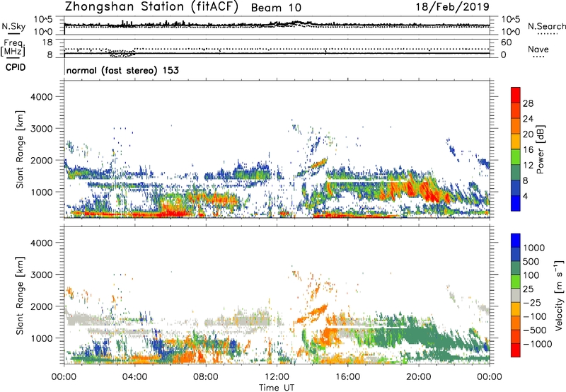Click the date '18/Feb/2019'

453,7
